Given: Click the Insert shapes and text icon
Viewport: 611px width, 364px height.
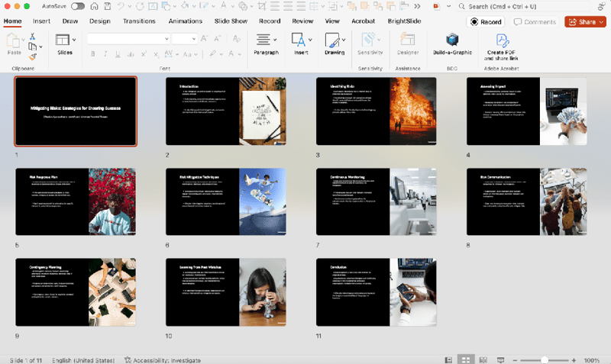Looking at the screenshot, I should [298, 40].
